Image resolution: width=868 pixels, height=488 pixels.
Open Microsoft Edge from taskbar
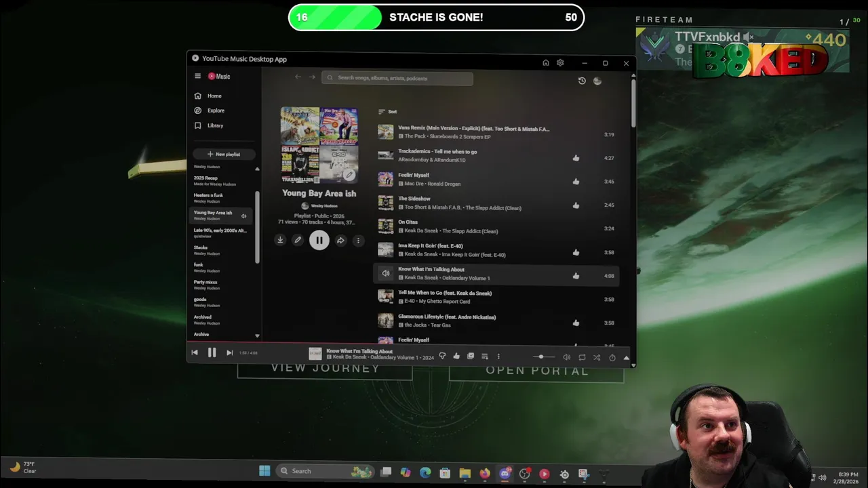click(x=425, y=473)
